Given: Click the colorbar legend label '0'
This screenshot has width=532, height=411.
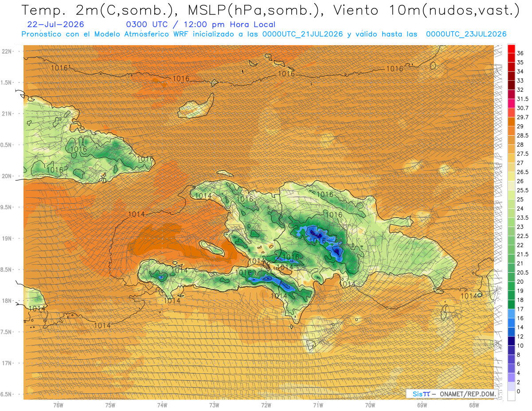Looking at the screenshot, I should (519, 391).
